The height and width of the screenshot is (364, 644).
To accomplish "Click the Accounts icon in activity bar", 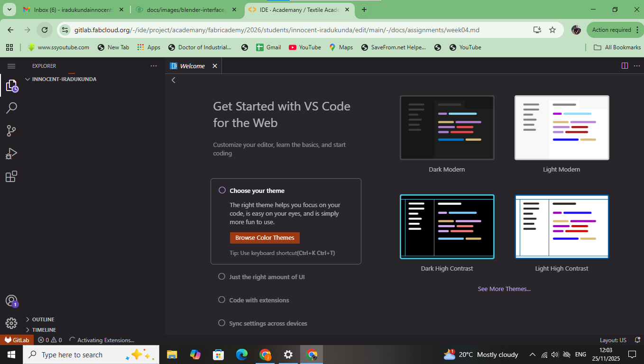I will point(11,300).
